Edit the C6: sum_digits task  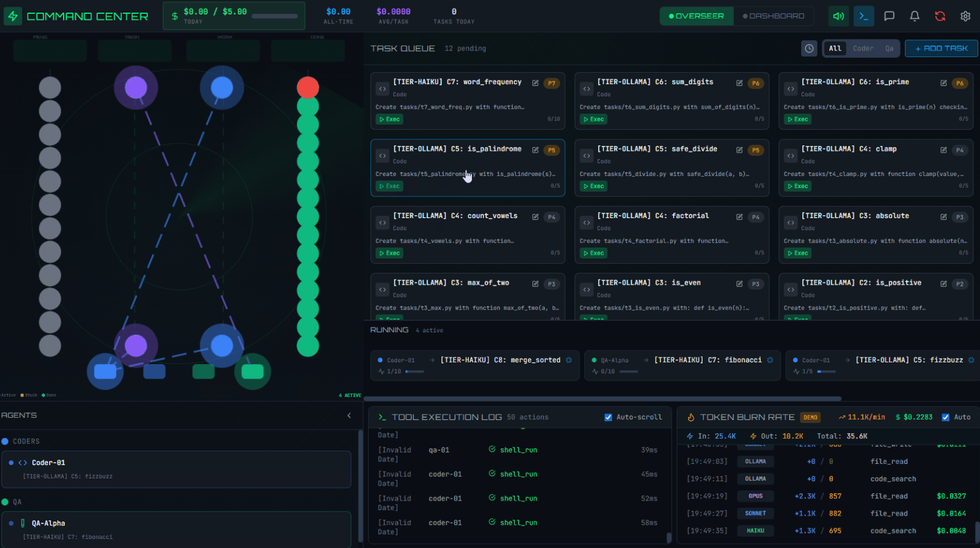(x=739, y=83)
